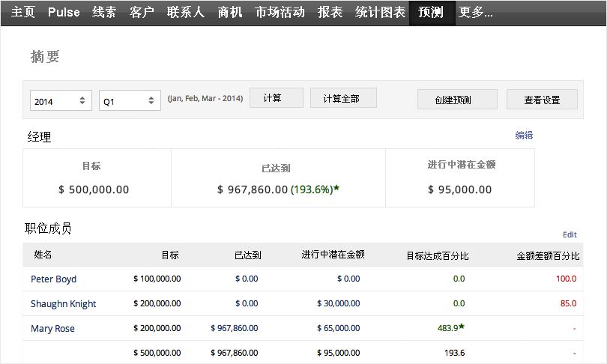Image resolution: width=607 pixels, height=364 pixels.
Task: Switch to the 统计图表 dashboards tab
Action: point(380,12)
